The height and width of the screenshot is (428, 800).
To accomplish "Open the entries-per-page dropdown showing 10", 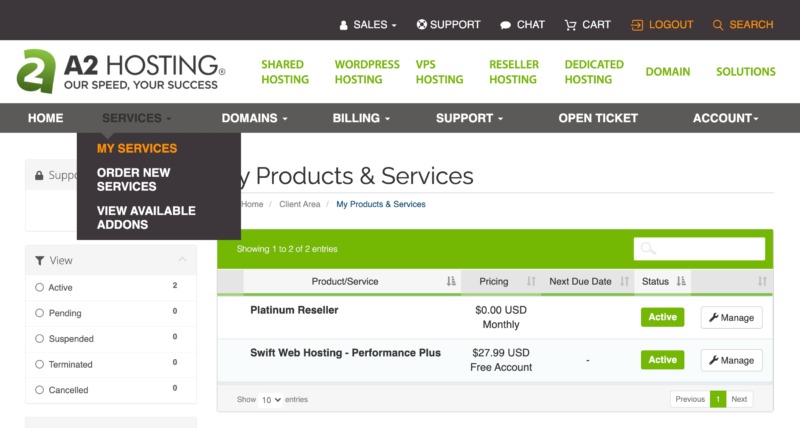I will (271, 399).
